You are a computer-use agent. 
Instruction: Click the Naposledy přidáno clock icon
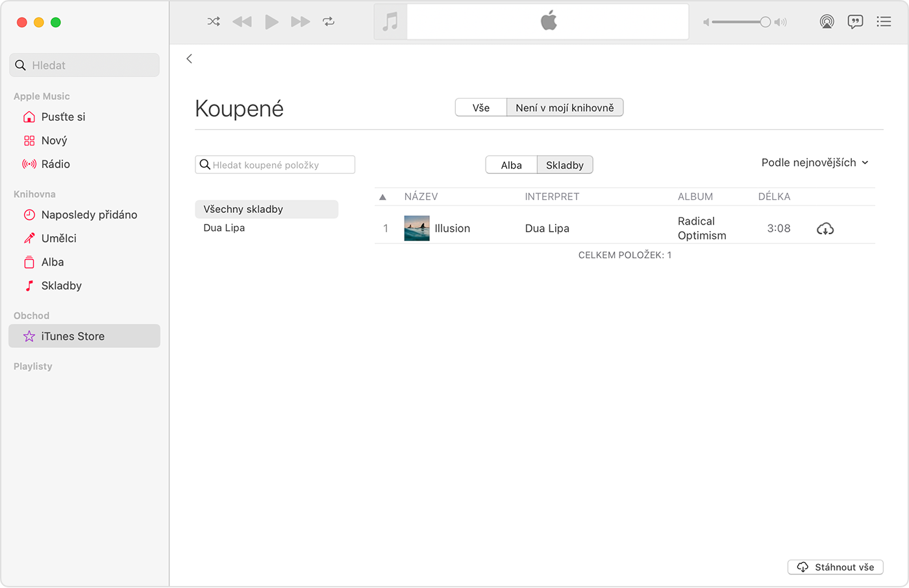29,215
